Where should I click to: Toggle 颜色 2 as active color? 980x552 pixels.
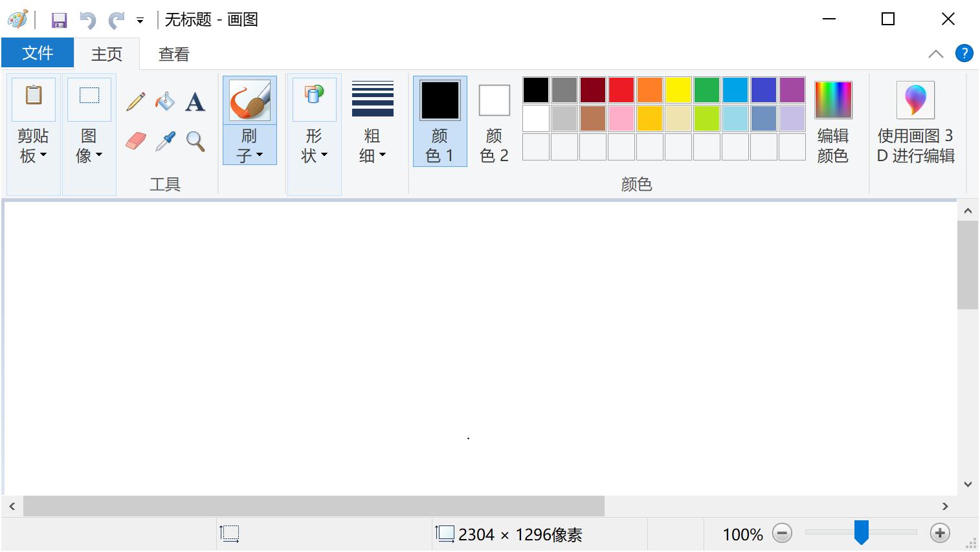coord(494,121)
